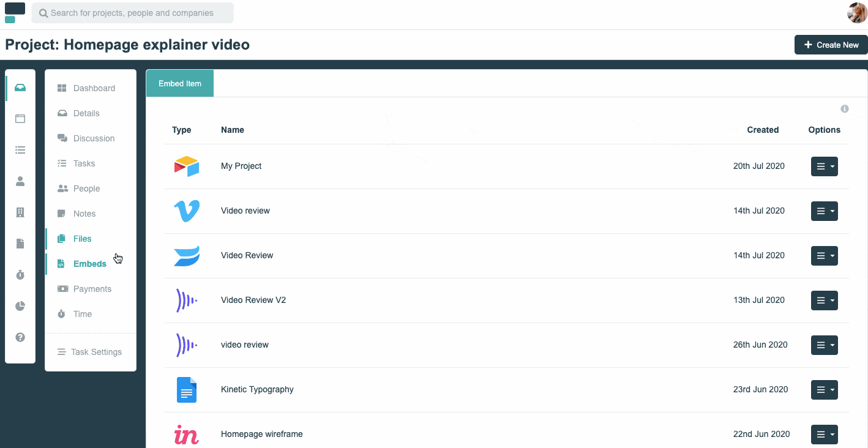Click the Created column header
Image resolution: width=868 pixels, height=448 pixels.
click(763, 130)
